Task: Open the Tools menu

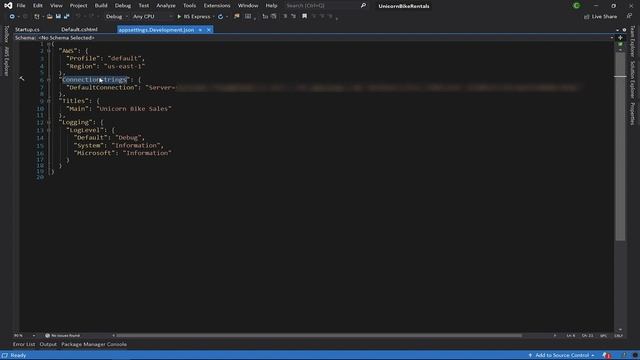Action: coord(189,6)
